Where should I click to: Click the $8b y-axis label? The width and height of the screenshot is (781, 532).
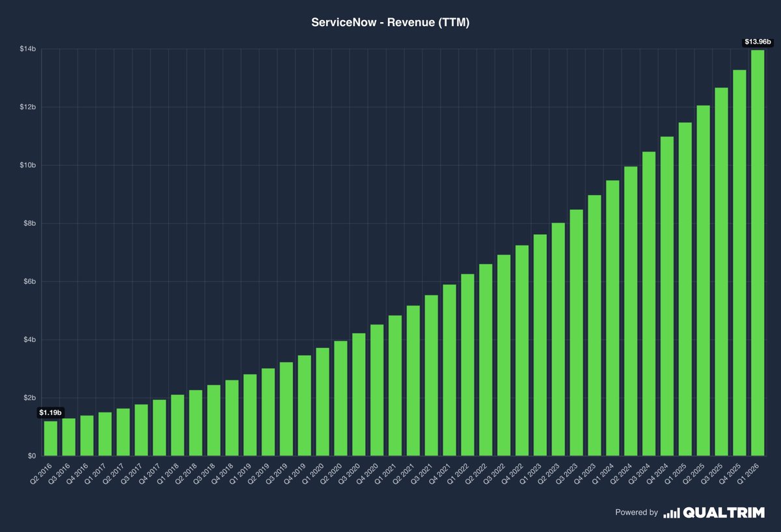click(30, 223)
